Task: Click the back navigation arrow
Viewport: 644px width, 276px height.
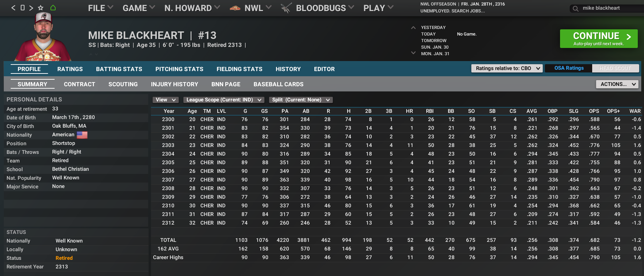Action: (13, 8)
